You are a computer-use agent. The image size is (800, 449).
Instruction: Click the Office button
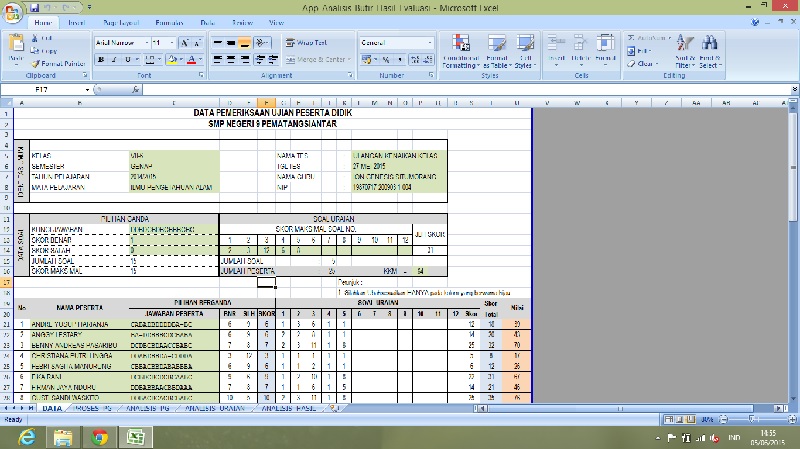coord(12,12)
